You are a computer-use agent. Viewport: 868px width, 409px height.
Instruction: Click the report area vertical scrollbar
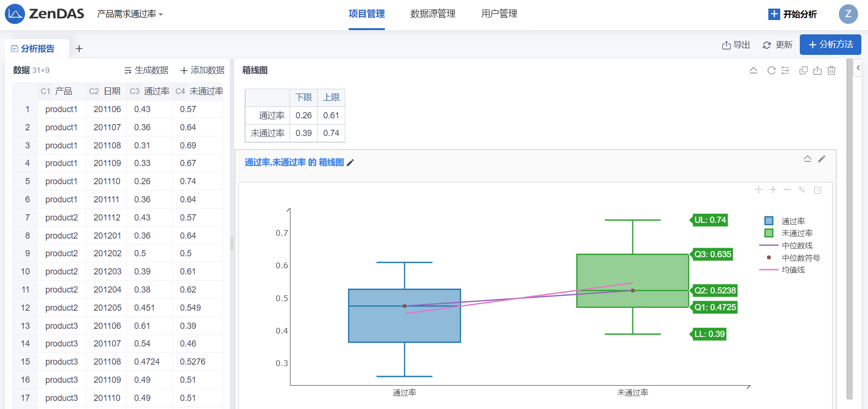pos(849,229)
